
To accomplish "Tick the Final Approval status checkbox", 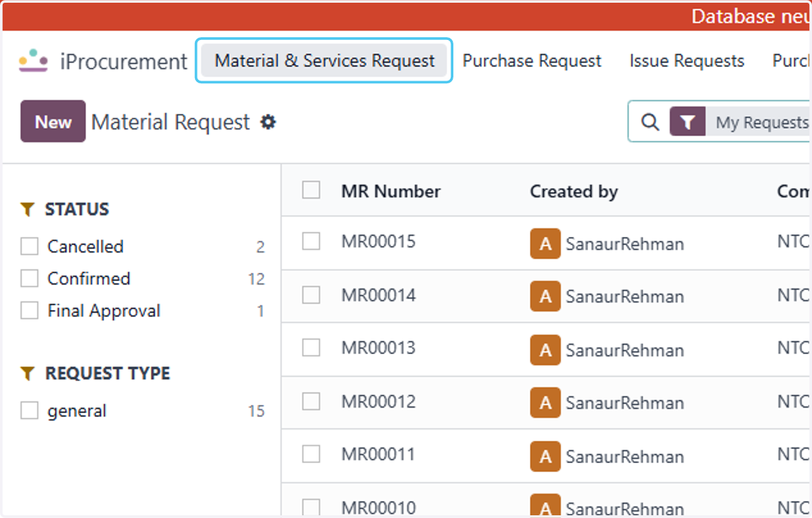I will [x=29, y=311].
